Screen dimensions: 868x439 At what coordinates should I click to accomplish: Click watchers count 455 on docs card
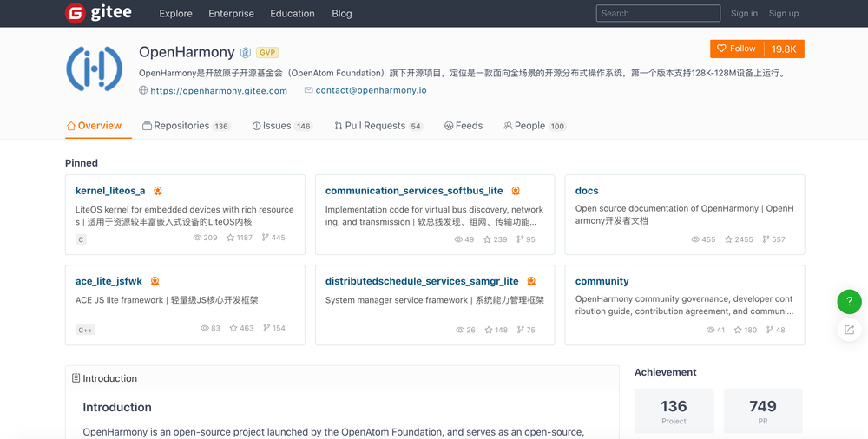[x=703, y=239]
